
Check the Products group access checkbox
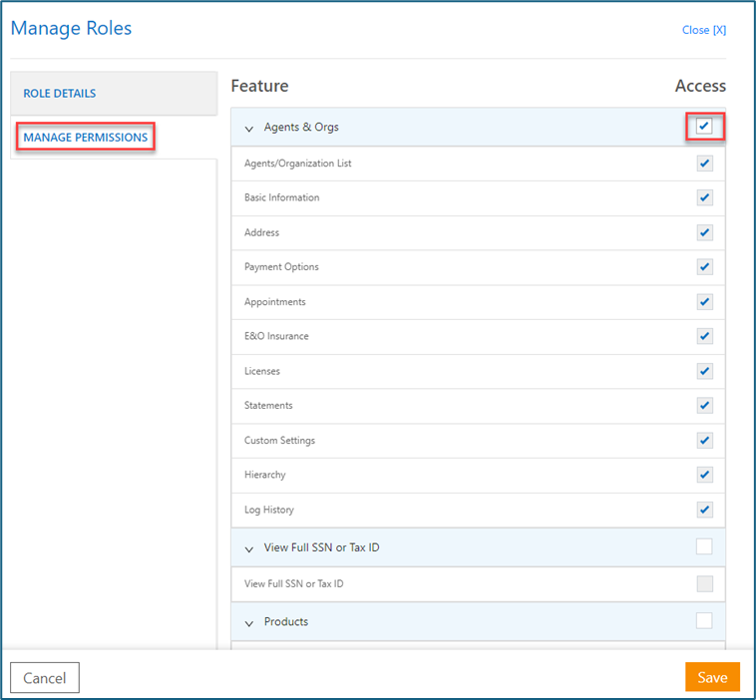point(704,621)
